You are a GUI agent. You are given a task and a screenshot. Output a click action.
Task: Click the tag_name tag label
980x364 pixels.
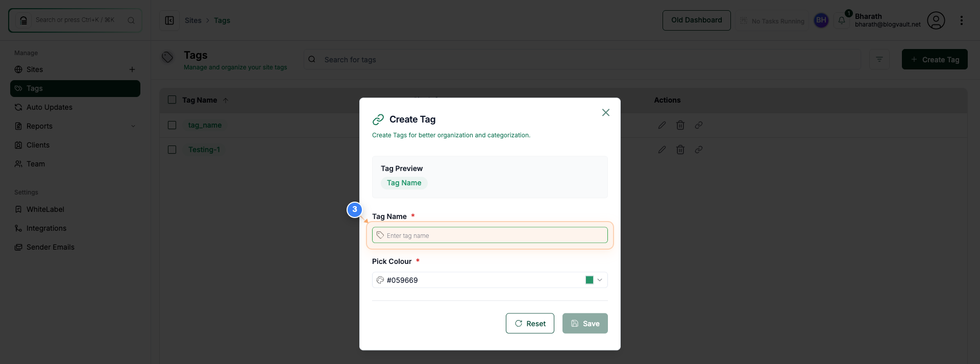(x=205, y=125)
